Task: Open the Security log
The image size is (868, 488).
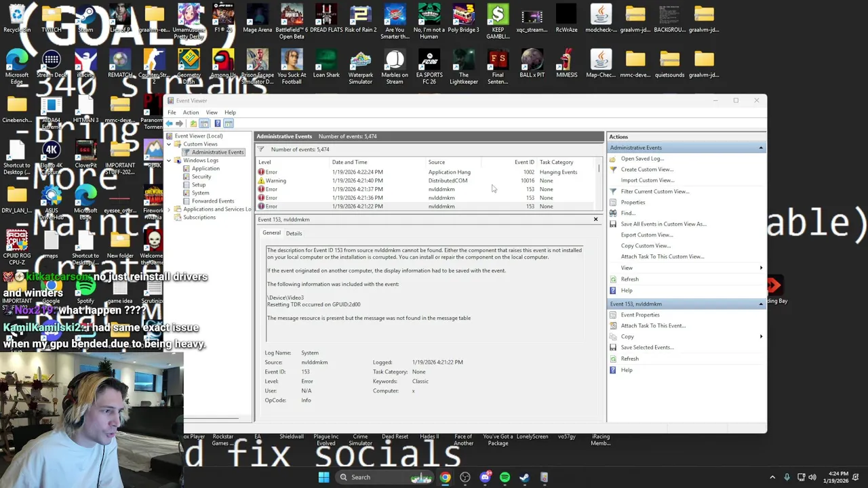Action: (201, 177)
